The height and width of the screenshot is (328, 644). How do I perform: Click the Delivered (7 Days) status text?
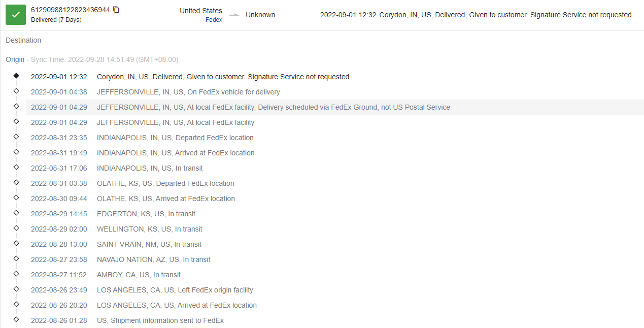tap(56, 20)
